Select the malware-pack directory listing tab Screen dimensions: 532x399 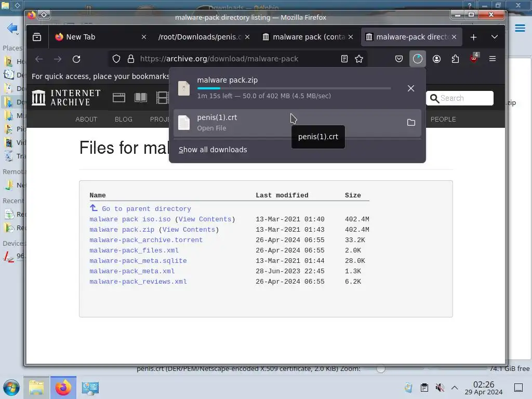point(411,37)
